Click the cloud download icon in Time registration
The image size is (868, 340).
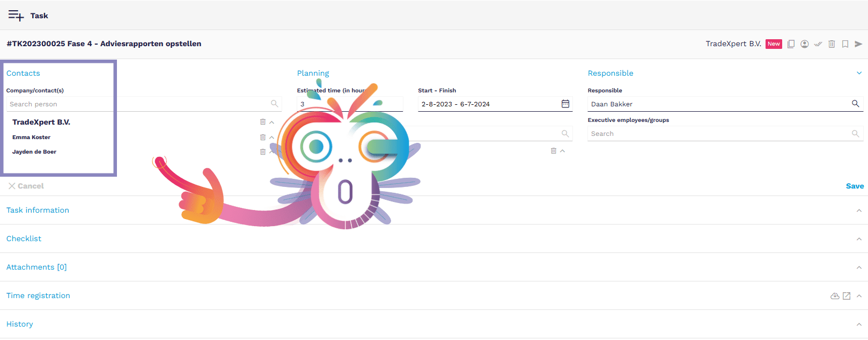point(835,296)
